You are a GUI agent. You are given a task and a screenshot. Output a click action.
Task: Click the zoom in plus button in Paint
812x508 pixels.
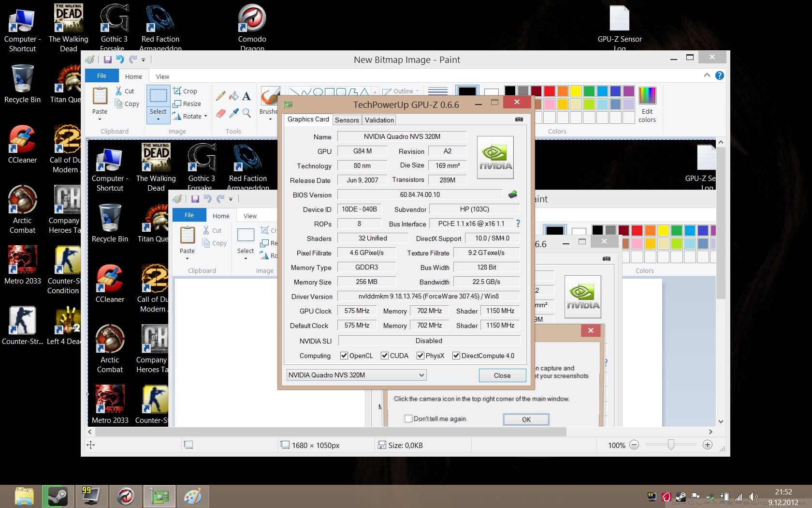pyautogui.click(x=707, y=445)
